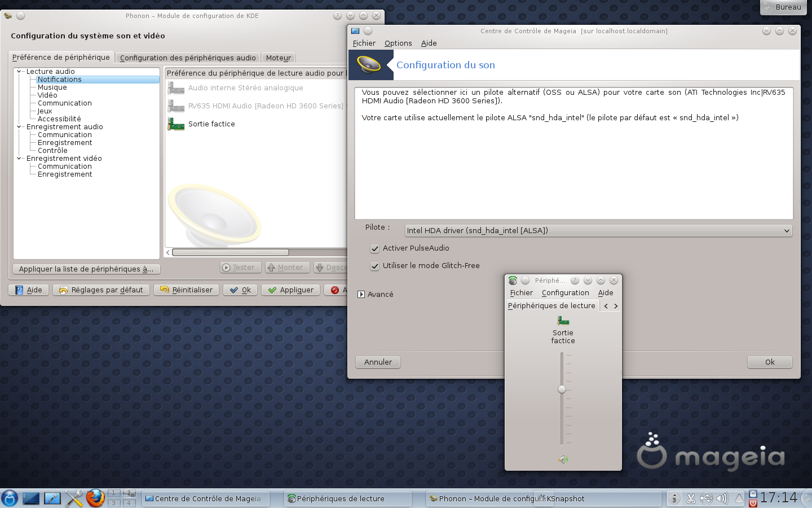Expand the Avancé section
Image resolution: width=812 pixels, height=508 pixels.
[361, 294]
